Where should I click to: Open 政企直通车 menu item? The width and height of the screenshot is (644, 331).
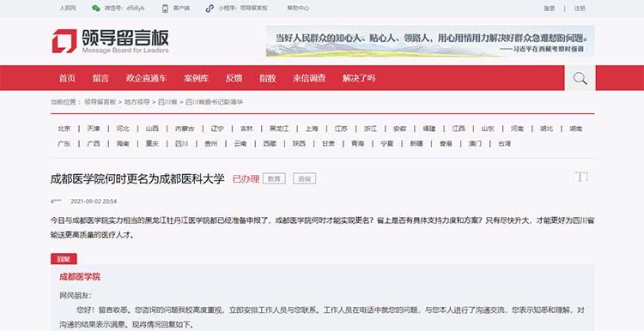[x=146, y=78]
